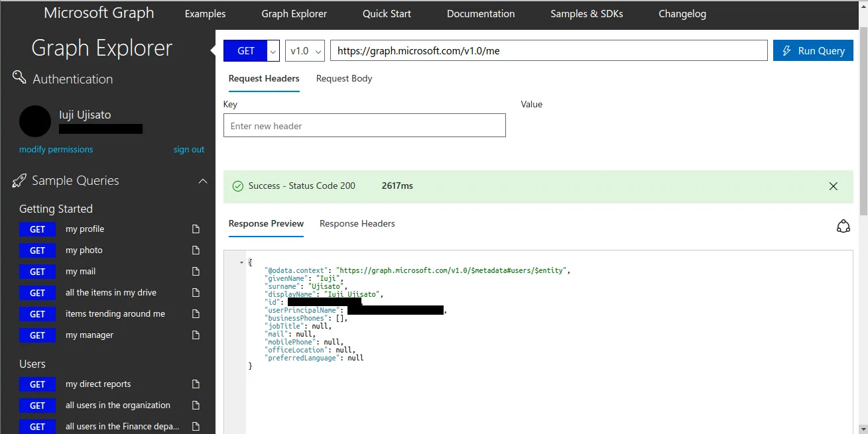
Task: Click the modify permissions link
Action: (x=56, y=149)
